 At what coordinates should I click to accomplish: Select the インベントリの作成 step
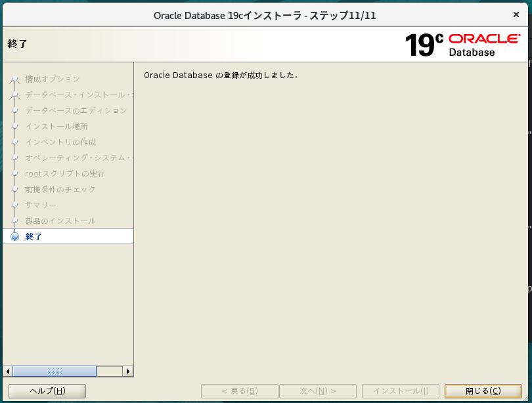[x=60, y=142]
